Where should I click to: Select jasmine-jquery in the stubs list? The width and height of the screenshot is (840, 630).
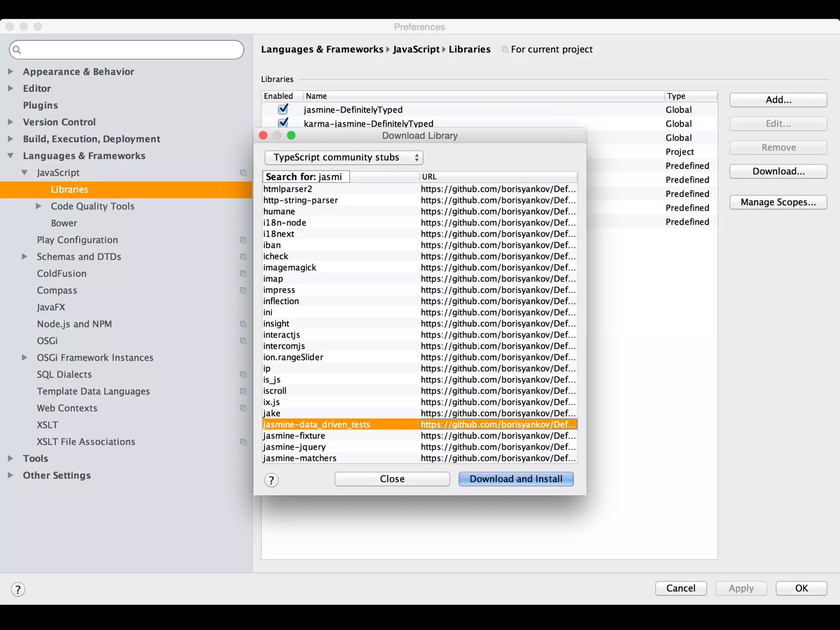point(294,447)
